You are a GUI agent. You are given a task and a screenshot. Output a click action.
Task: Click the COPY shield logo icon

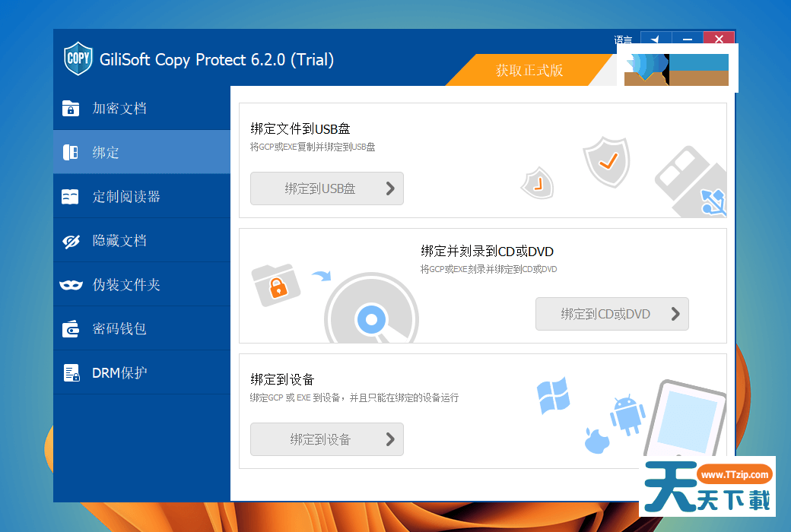pyautogui.click(x=78, y=59)
